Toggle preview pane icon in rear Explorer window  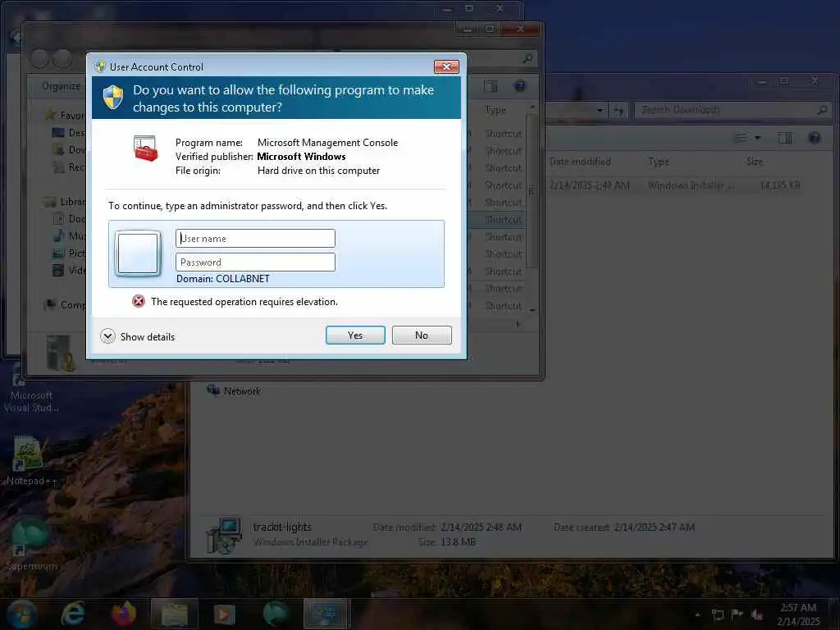(491, 86)
